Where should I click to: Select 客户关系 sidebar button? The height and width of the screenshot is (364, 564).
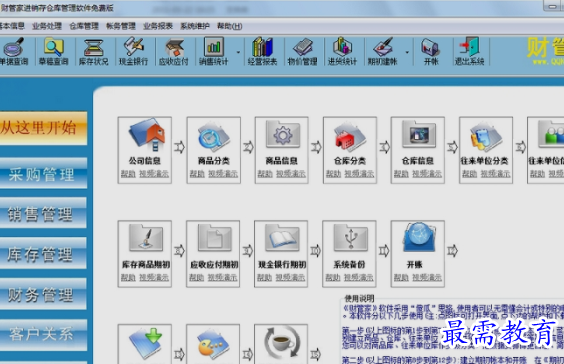pyautogui.click(x=43, y=335)
